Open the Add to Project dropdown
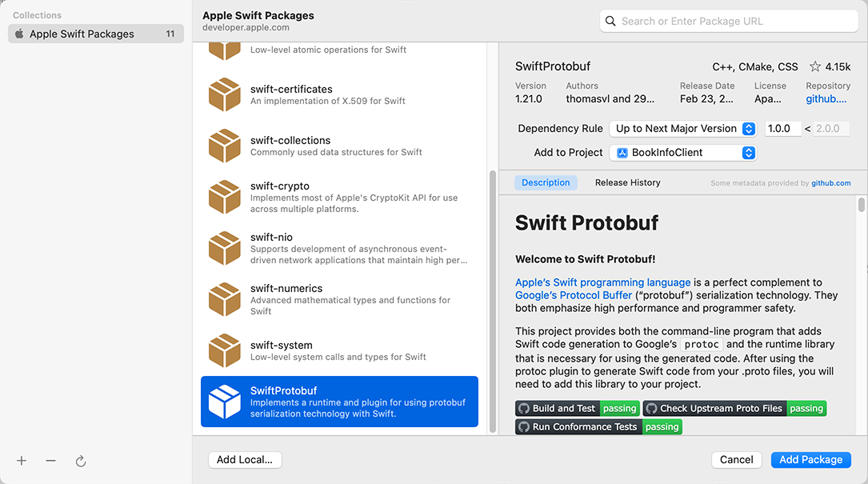 [x=682, y=152]
